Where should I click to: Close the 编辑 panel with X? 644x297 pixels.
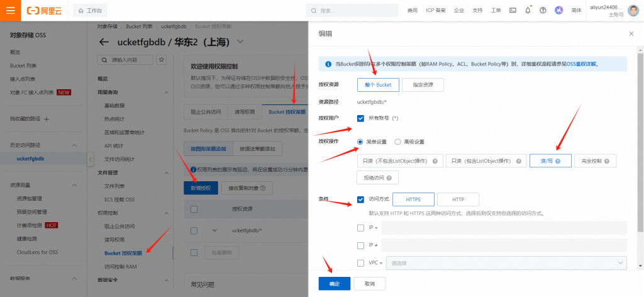point(631,34)
